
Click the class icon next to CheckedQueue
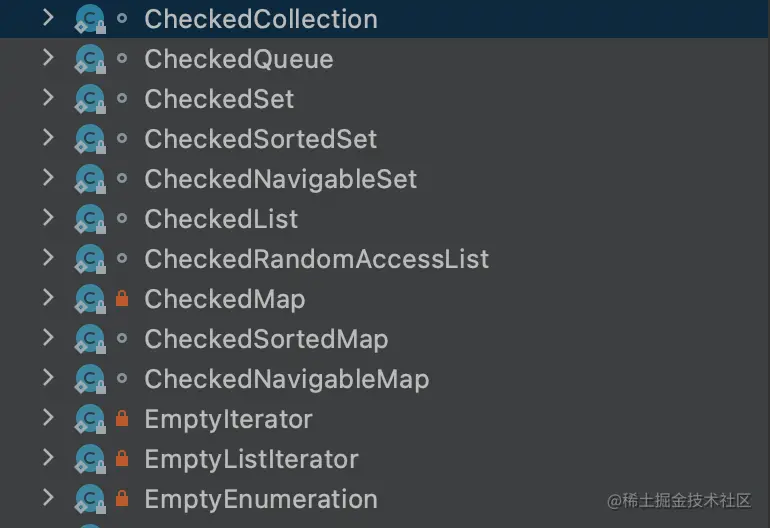pyautogui.click(x=90, y=59)
